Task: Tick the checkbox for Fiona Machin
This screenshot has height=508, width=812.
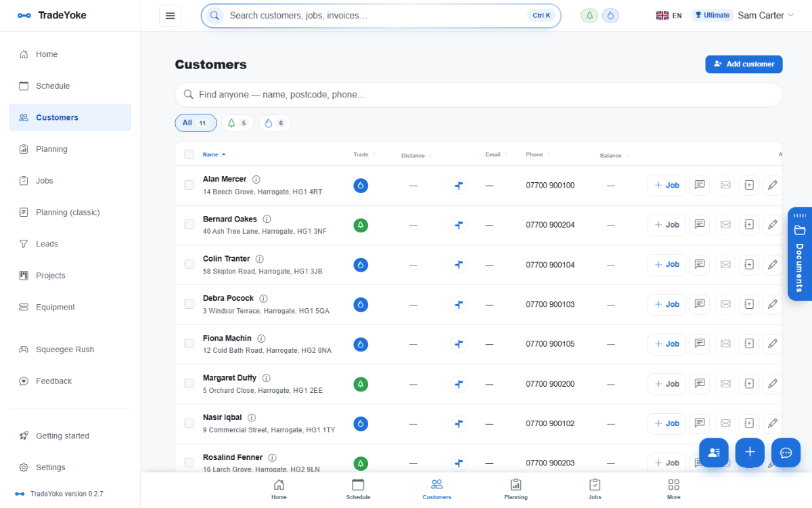Action: 189,343
